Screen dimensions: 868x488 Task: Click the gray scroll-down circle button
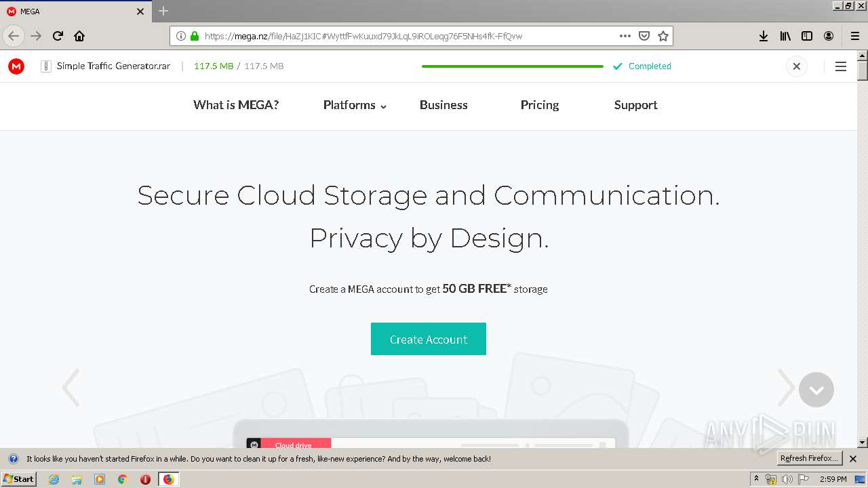(816, 390)
